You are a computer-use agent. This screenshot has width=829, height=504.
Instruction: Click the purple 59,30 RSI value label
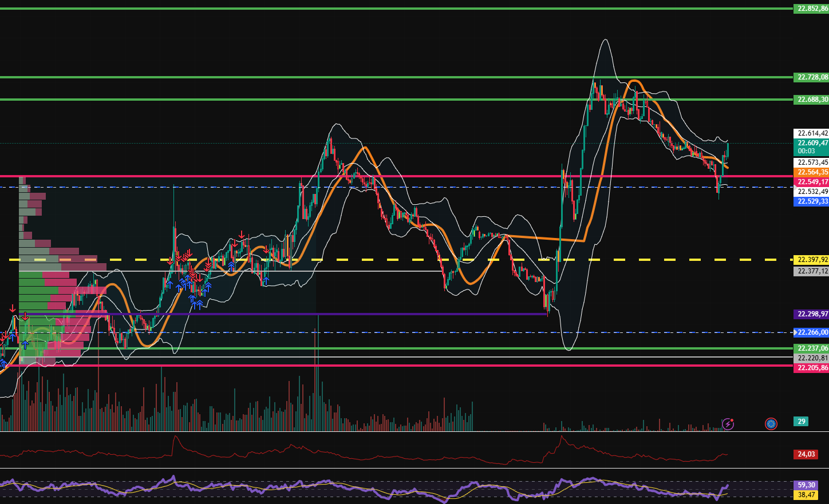(806, 485)
